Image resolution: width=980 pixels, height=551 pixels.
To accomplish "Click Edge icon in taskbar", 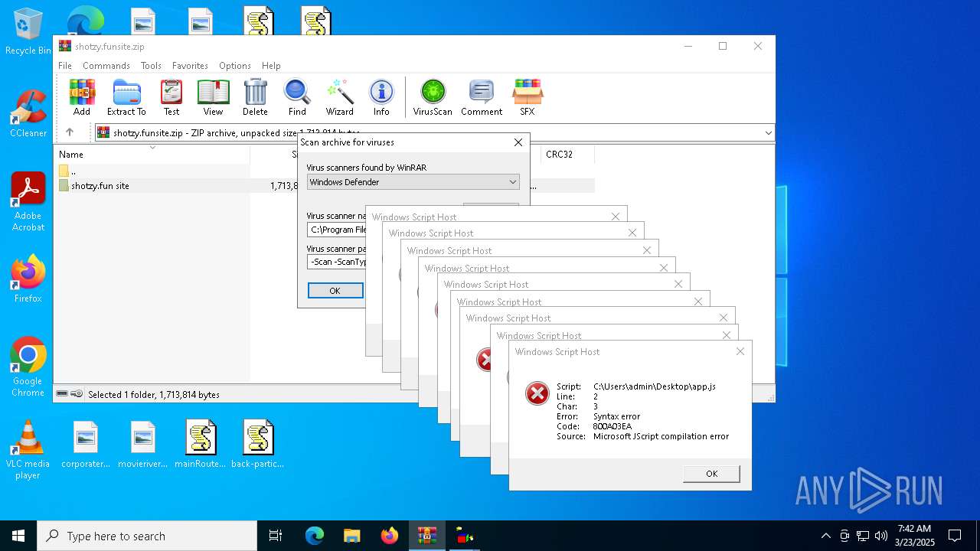I will pyautogui.click(x=315, y=536).
